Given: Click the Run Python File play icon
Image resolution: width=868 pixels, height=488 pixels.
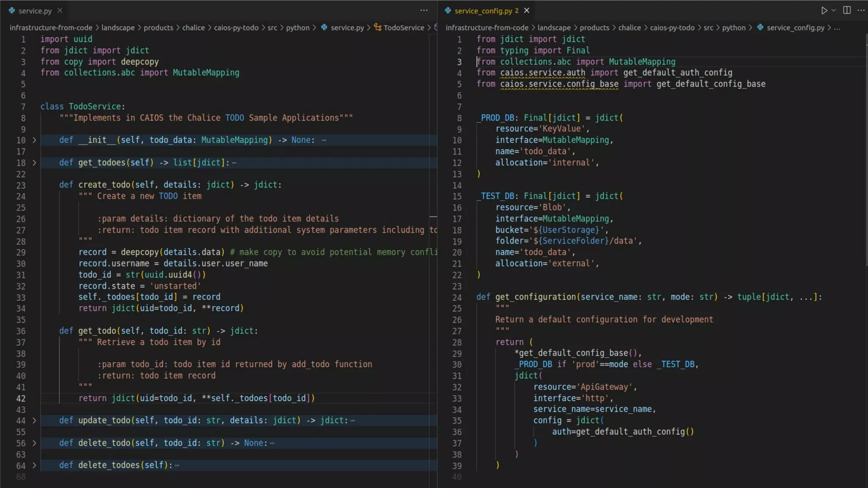Looking at the screenshot, I should [x=823, y=11].
